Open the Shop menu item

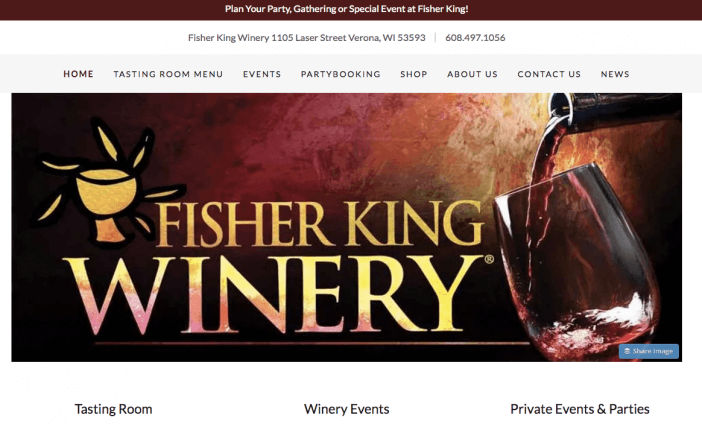[414, 74]
